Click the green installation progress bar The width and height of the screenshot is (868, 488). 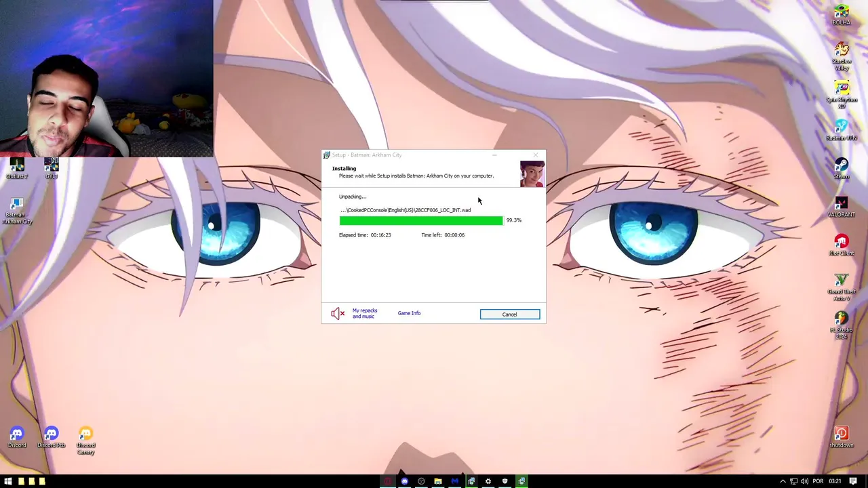click(421, 220)
